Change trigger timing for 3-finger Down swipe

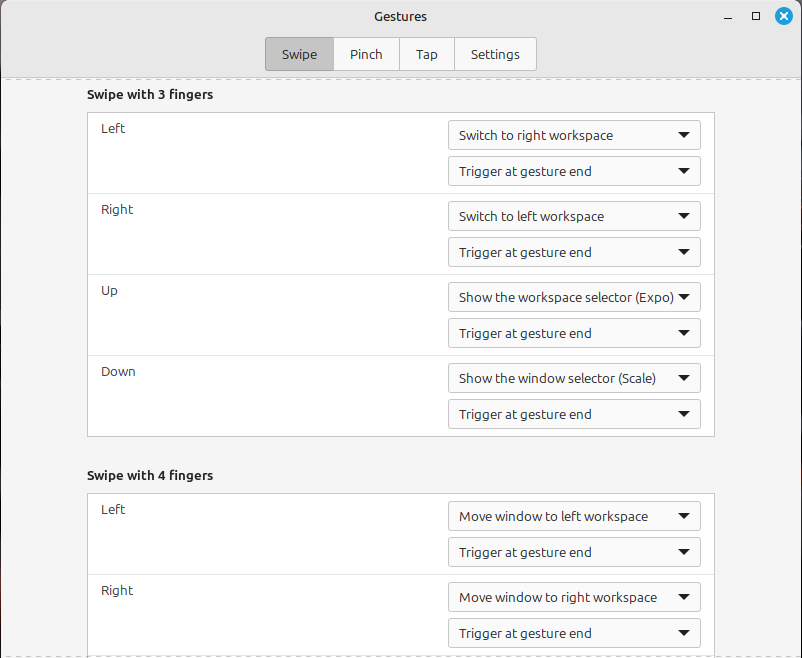(x=574, y=414)
